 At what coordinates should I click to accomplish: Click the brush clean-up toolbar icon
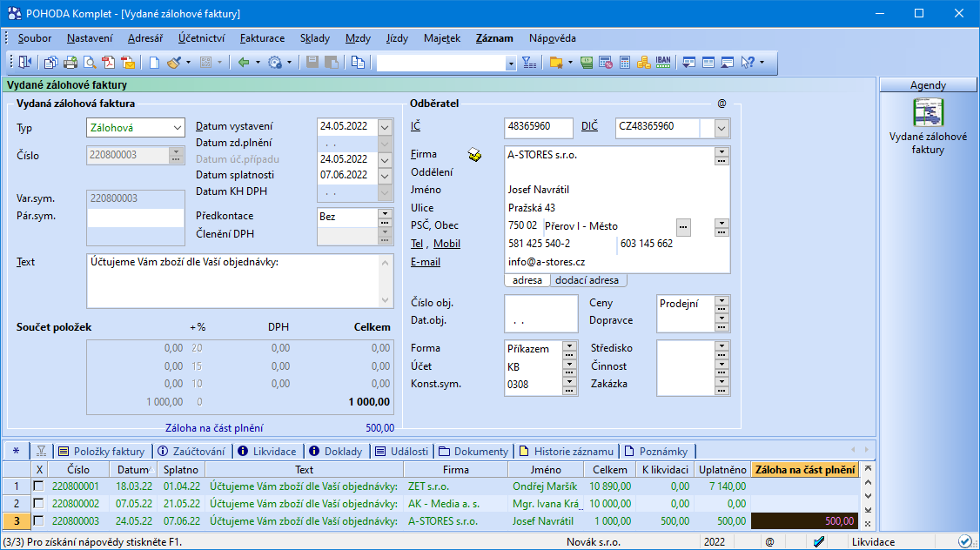point(174,62)
